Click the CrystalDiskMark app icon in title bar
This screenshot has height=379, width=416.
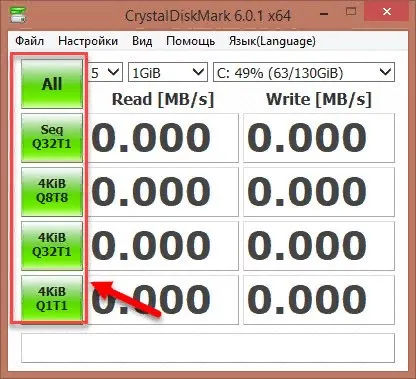(x=18, y=14)
